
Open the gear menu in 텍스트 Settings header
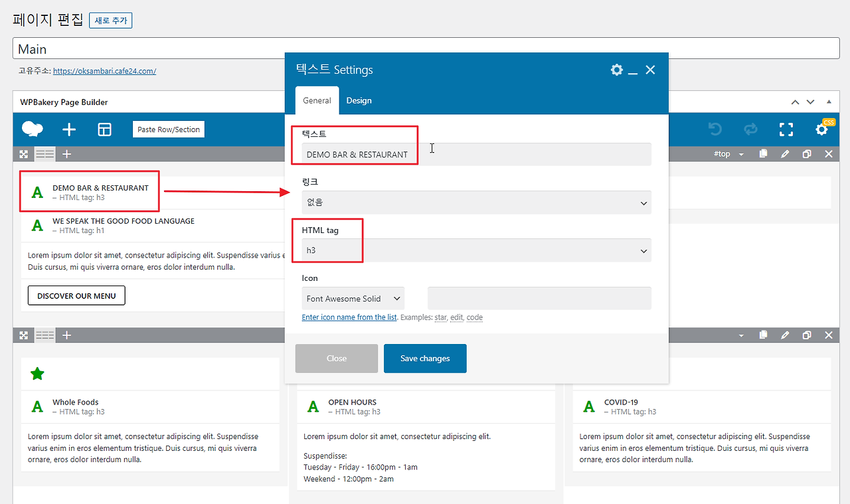pos(617,70)
